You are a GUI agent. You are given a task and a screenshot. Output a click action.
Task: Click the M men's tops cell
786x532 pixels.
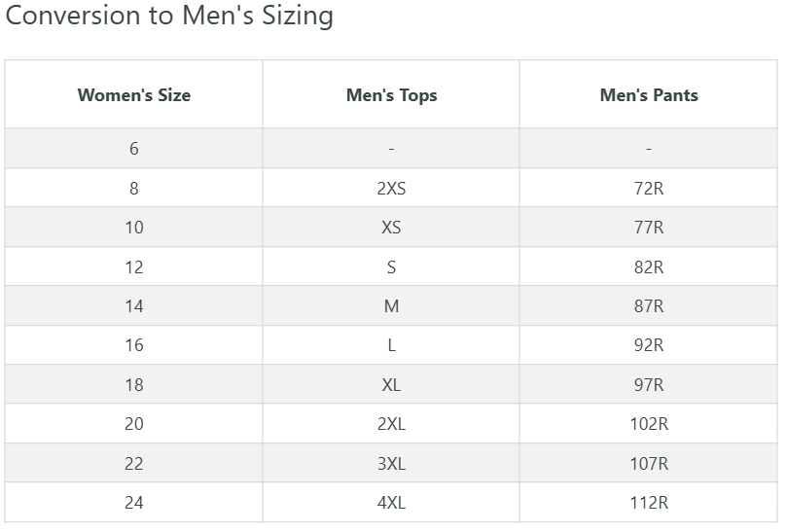[391, 306]
